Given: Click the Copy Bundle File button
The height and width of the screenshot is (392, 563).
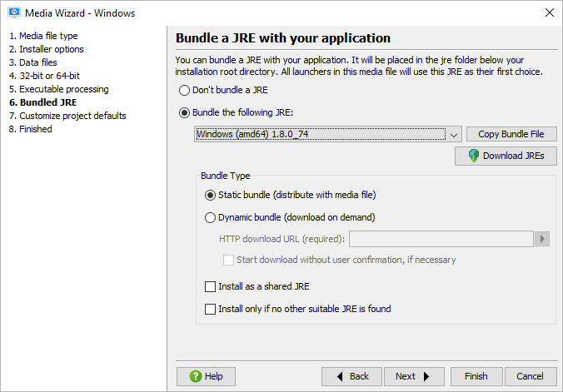Looking at the screenshot, I should [x=511, y=134].
